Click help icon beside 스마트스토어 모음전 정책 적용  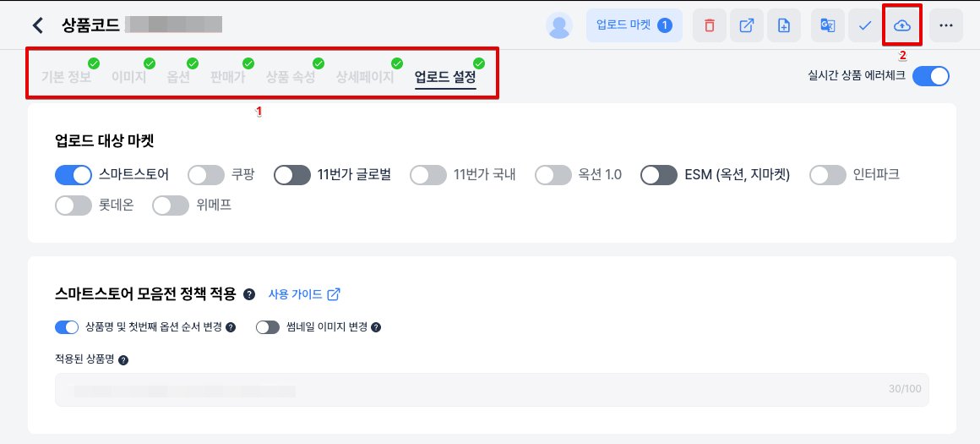click(x=248, y=294)
